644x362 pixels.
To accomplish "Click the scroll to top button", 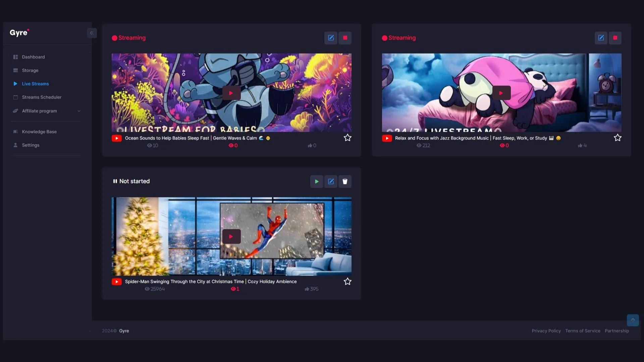I will point(633,320).
